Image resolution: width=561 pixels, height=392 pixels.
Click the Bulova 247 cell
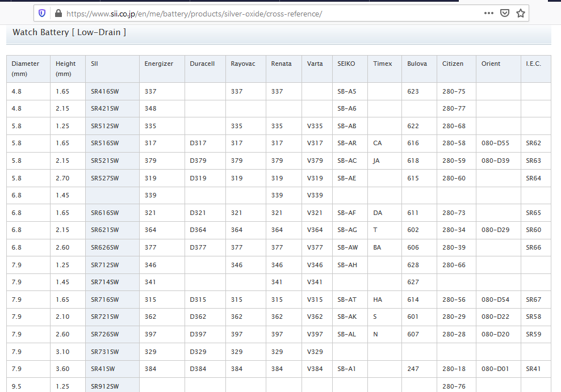(413, 369)
